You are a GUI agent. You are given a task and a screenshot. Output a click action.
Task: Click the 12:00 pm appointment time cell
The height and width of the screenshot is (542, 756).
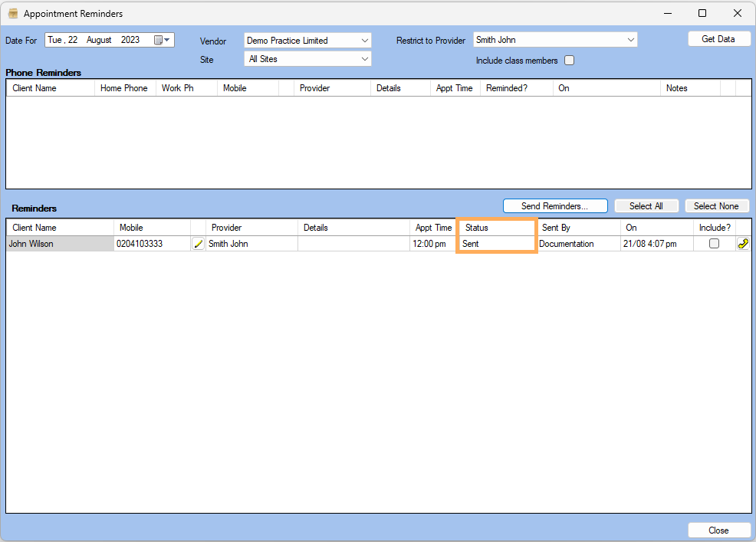coord(433,244)
